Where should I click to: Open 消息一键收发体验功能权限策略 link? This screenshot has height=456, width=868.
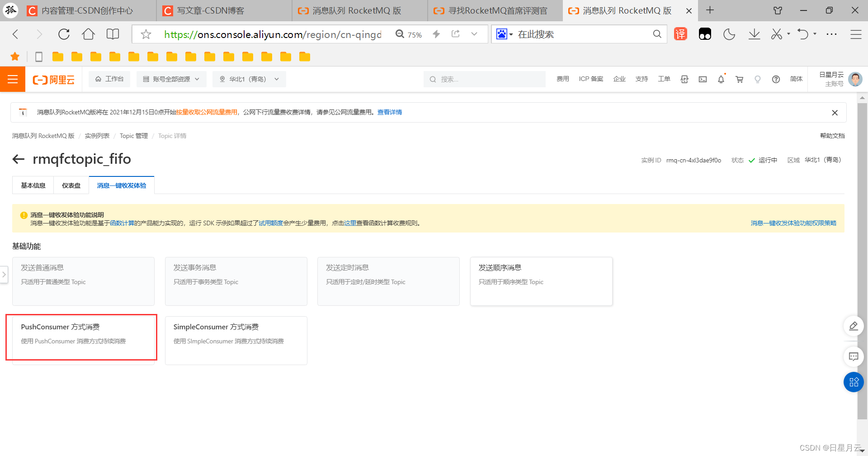click(793, 223)
